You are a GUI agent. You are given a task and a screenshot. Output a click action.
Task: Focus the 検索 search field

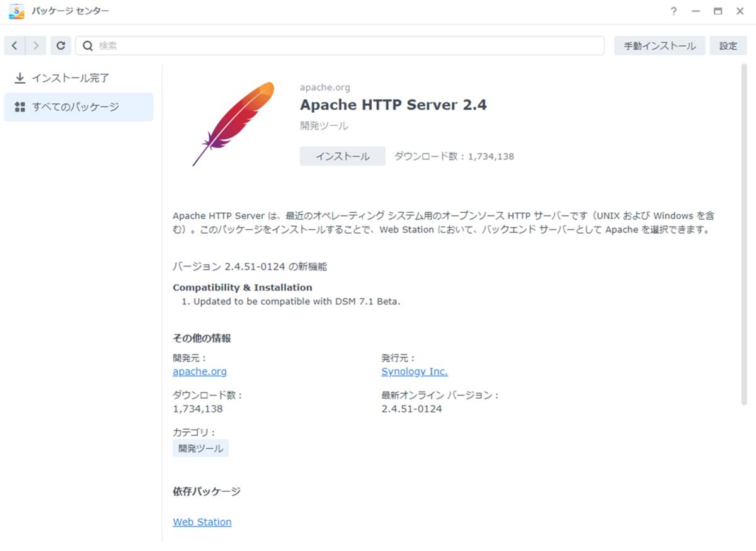(x=340, y=45)
